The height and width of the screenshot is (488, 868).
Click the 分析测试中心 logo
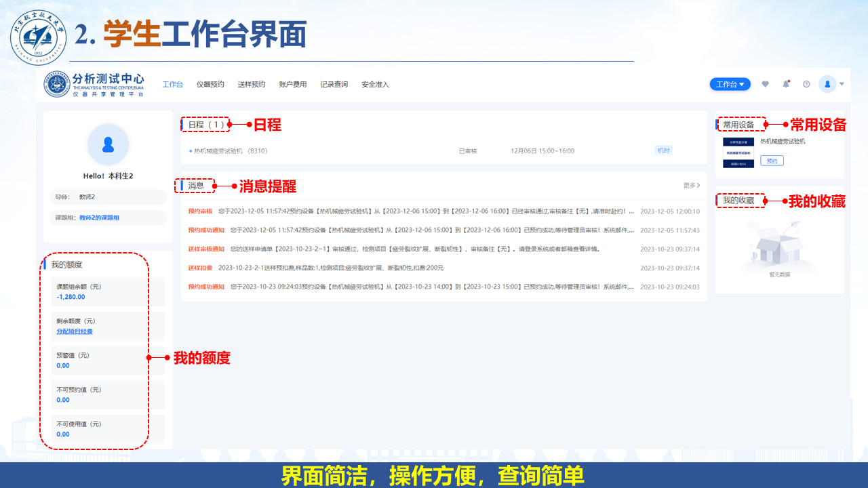coord(94,84)
